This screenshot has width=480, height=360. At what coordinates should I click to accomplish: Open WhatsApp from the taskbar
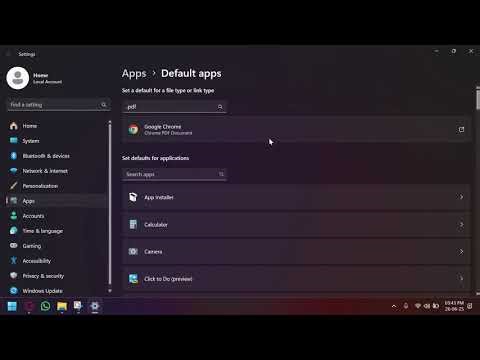45,306
